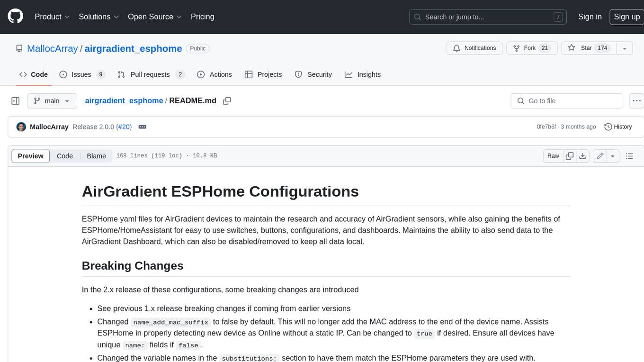View the file History

tap(618, 127)
